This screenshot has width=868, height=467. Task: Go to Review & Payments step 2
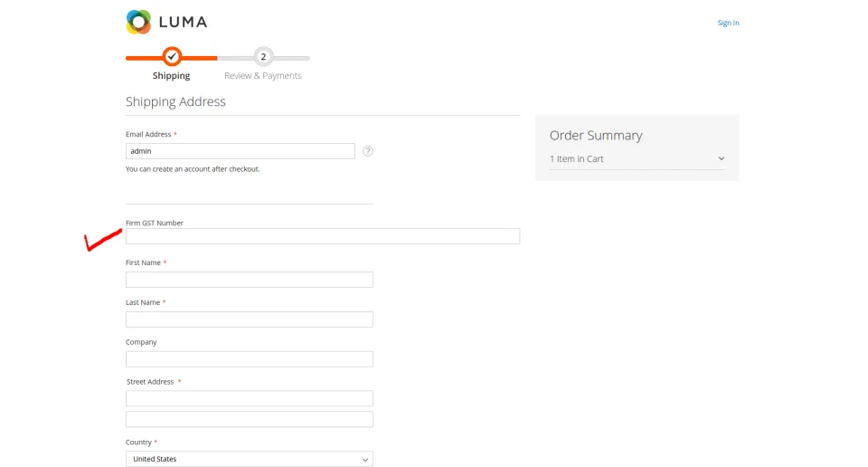[x=263, y=56]
